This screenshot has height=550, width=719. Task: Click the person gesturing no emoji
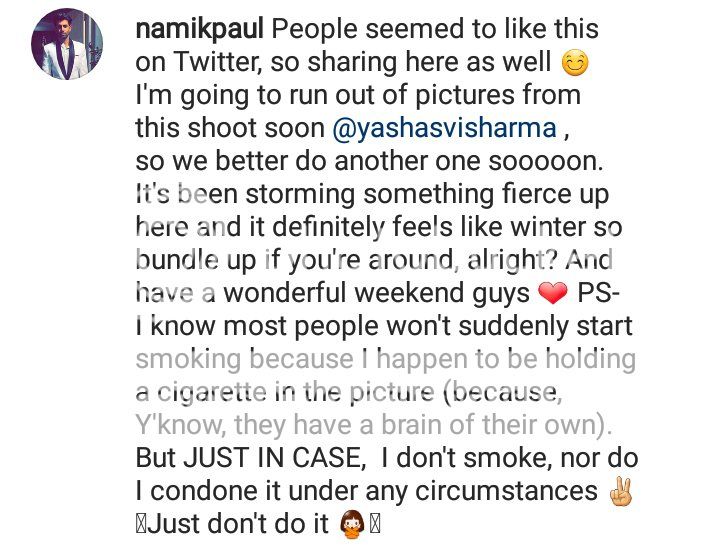click(x=349, y=524)
